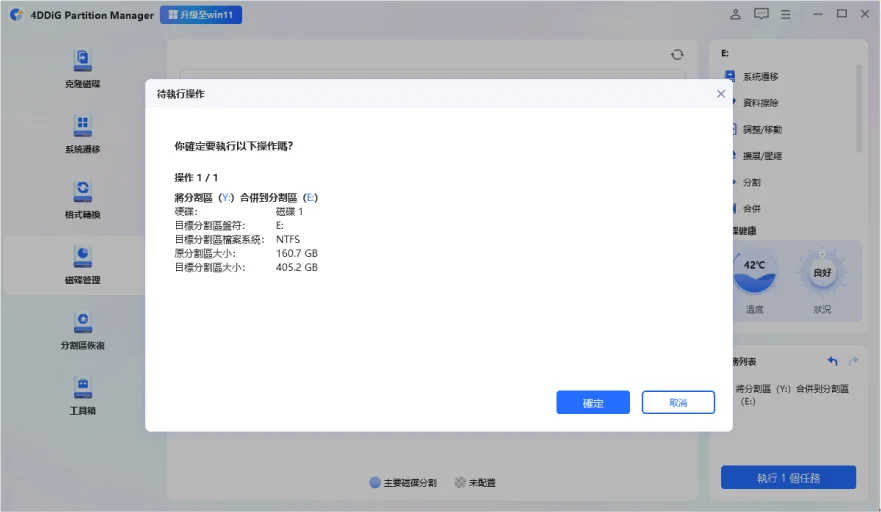Click the Y: partition link
The image size is (881, 512).
[226, 197]
